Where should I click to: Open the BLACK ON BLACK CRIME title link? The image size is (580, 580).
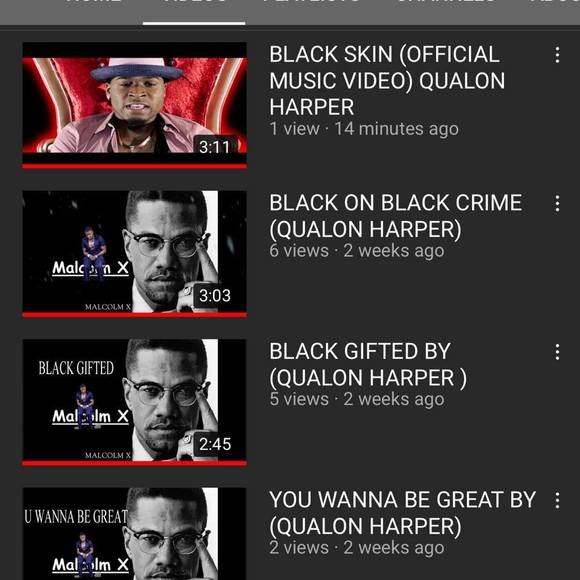395,216
